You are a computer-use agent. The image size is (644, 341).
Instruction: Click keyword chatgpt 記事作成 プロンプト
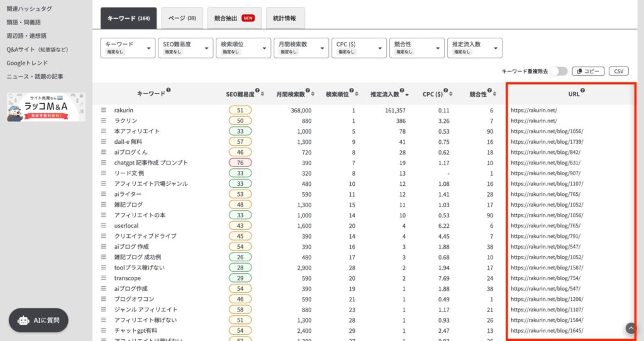tap(151, 163)
